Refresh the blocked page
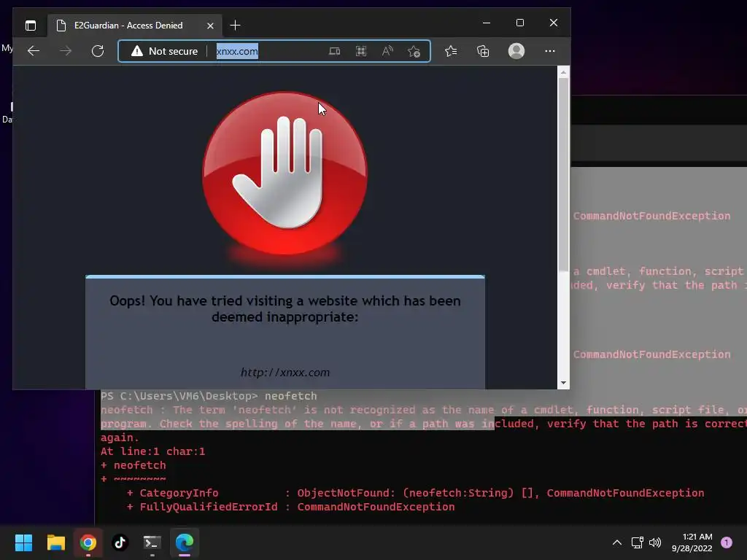 click(98, 51)
